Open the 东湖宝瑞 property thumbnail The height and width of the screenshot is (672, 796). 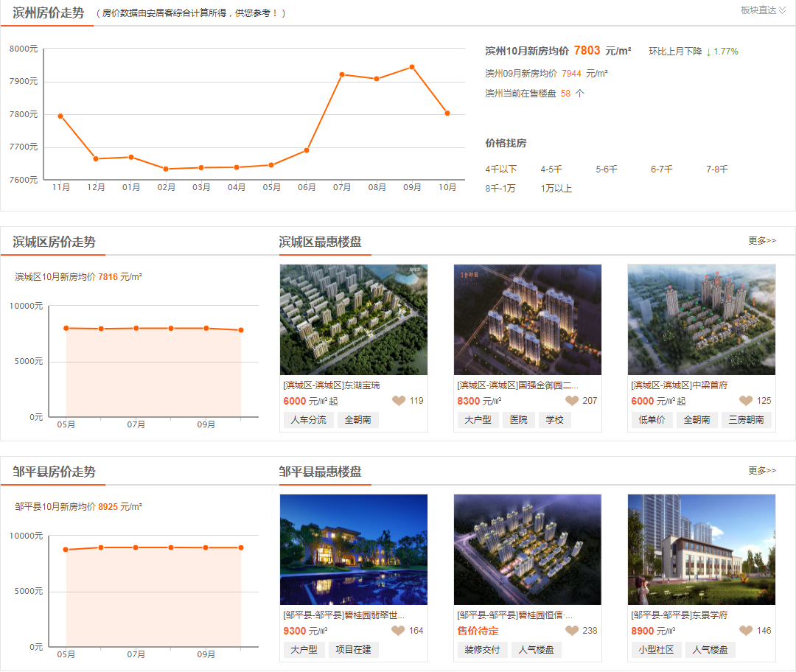[x=353, y=318]
